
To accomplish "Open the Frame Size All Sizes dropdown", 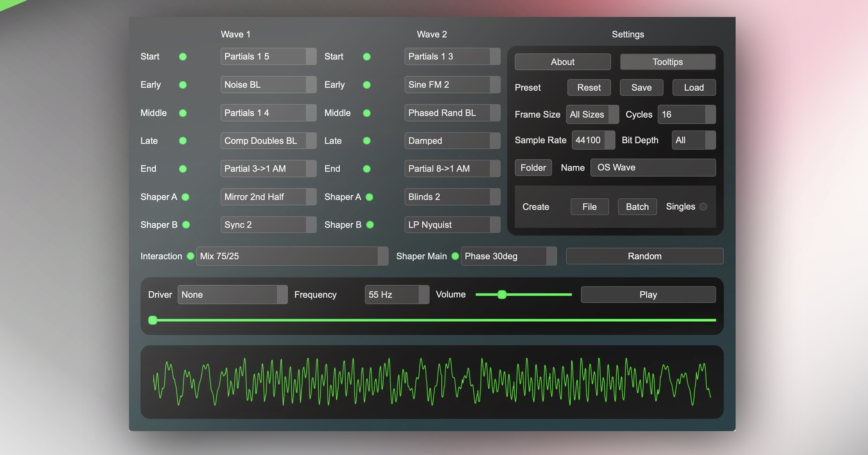I will 592,115.
